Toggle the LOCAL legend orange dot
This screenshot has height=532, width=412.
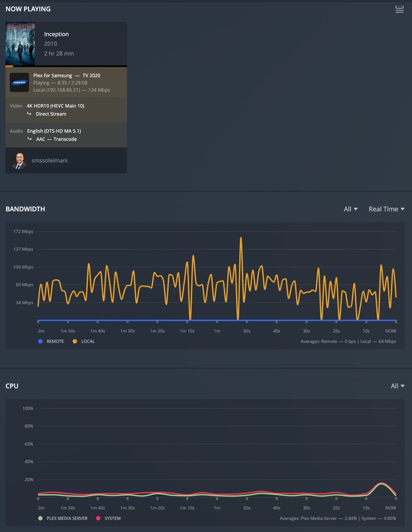coord(75,341)
